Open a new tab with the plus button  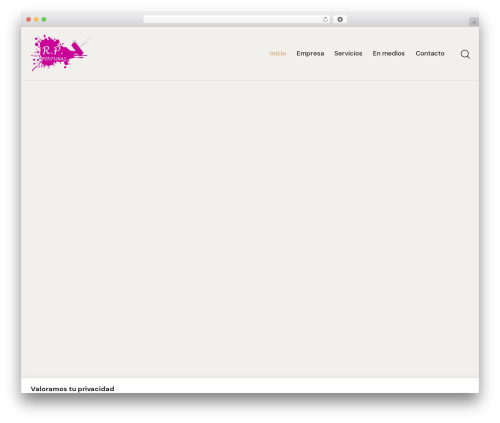click(474, 22)
